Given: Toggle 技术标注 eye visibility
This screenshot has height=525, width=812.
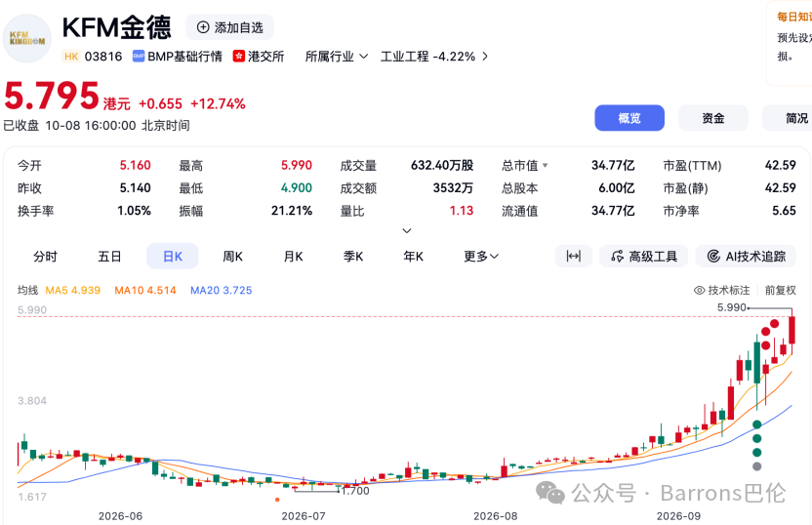Looking at the screenshot, I should pyautogui.click(x=699, y=291).
